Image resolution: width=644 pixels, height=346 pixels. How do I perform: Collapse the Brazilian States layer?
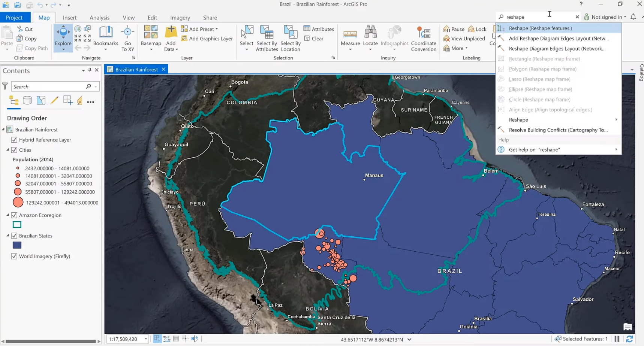[8, 236]
